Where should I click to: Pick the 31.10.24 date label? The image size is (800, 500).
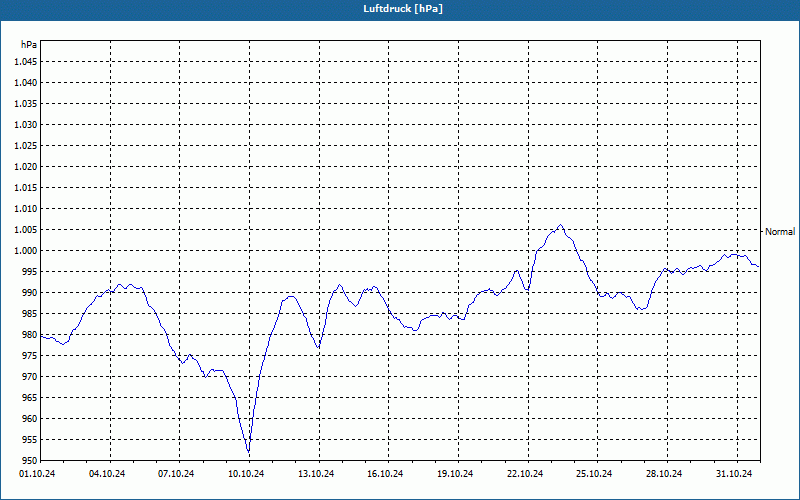point(734,474)
